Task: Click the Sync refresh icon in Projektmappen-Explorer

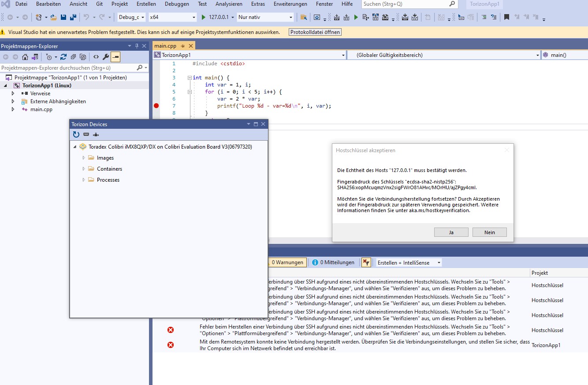Action: [x=63, y=57]
